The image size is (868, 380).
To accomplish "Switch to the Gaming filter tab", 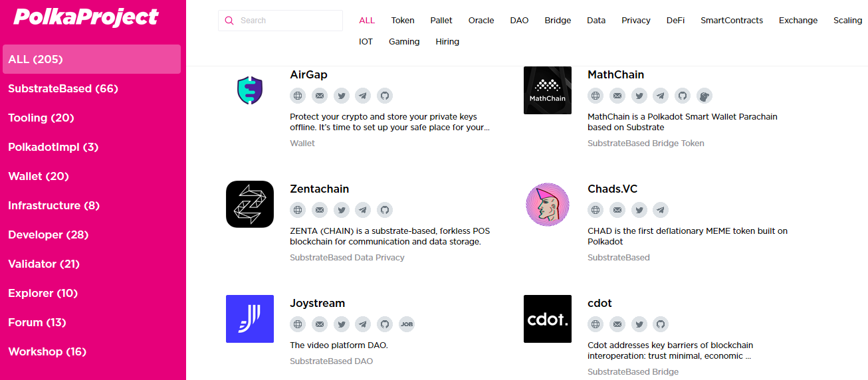I will tap(404, 42).
